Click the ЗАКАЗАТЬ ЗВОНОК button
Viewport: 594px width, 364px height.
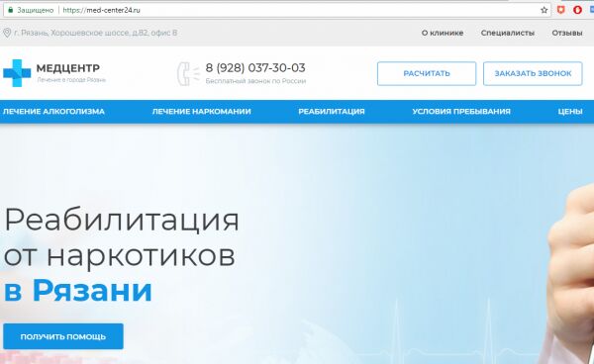(x=533, y=73)
